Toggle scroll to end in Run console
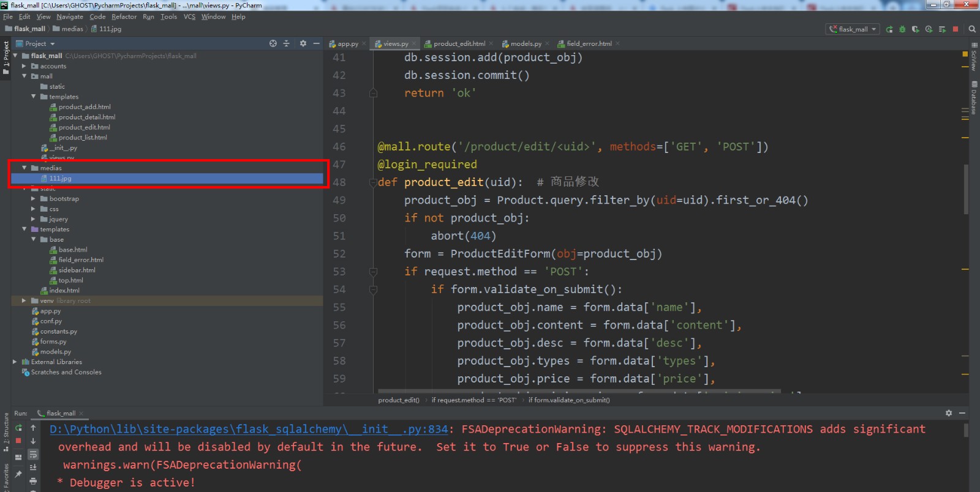 [x=33, y=468]
